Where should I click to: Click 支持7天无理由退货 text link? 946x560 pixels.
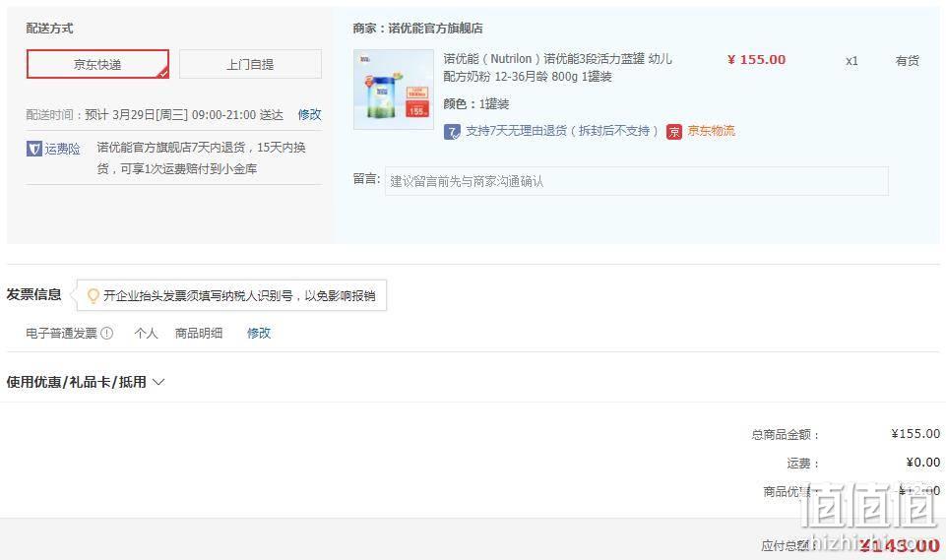coord(562,131)
